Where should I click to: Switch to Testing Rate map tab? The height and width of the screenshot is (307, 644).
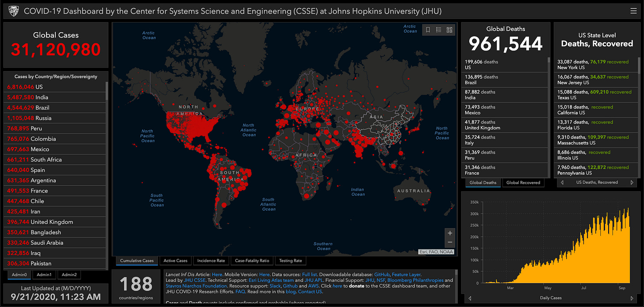coord(291,261)
